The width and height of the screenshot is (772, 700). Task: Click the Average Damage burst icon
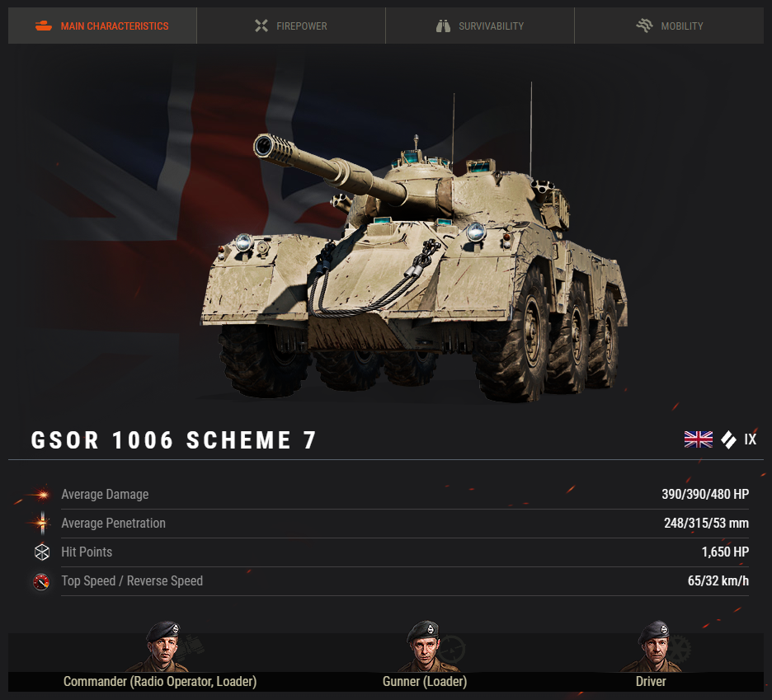41,494
